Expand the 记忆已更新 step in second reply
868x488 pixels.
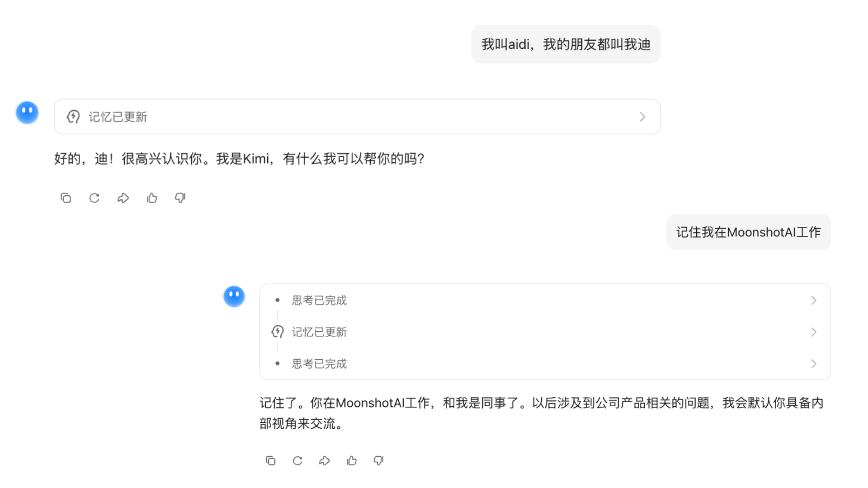pos(813,332)
